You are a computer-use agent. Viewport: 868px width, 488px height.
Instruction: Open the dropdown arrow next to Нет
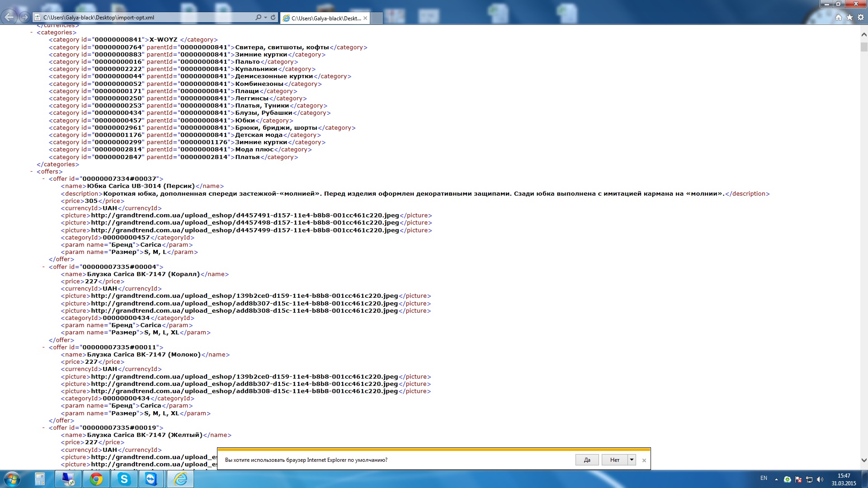tap(632, 460)
